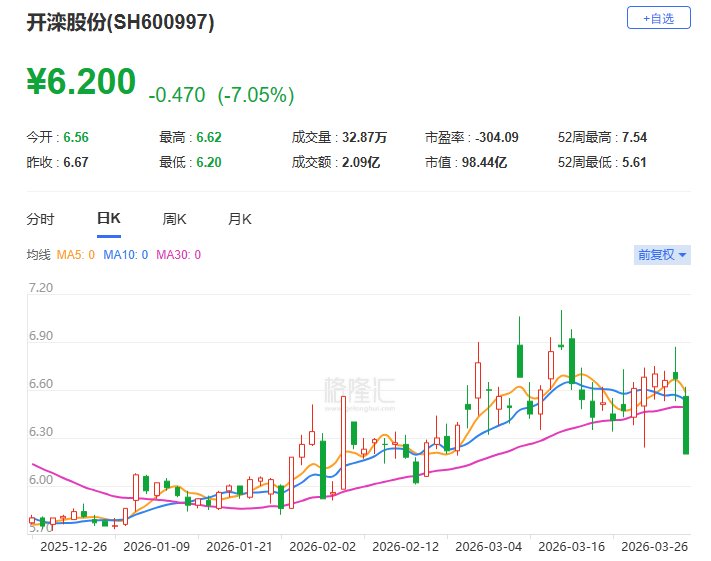This screenshot has height=561, width=711.
Task: Open the 月K monthly chart tab
Action: [239, 220]
